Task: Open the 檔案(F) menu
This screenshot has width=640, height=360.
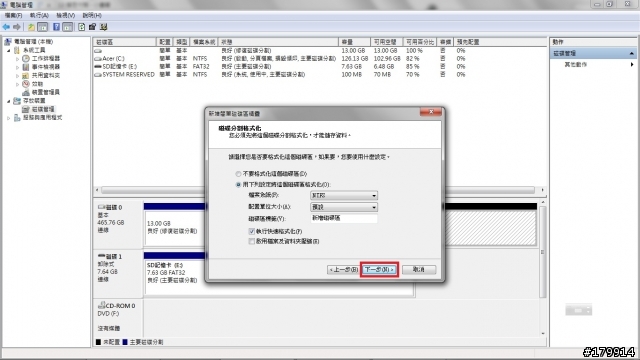Action: [x=13, y=16]
